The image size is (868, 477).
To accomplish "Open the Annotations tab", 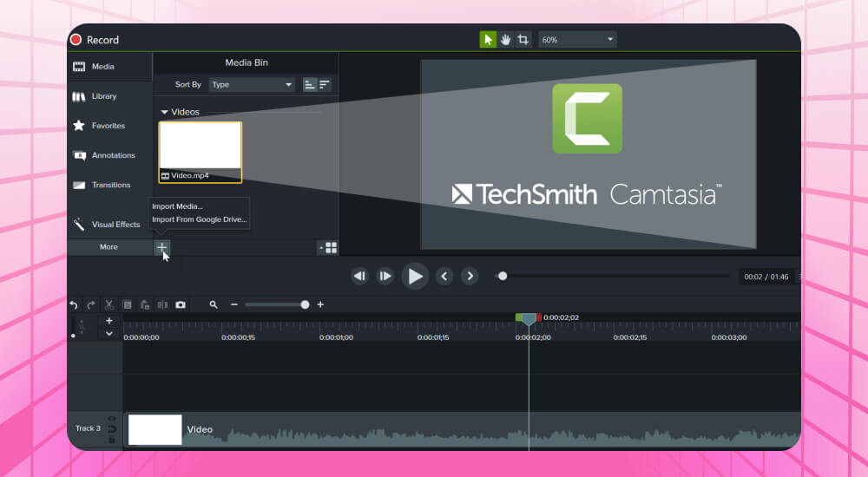I will click(109, 155).
